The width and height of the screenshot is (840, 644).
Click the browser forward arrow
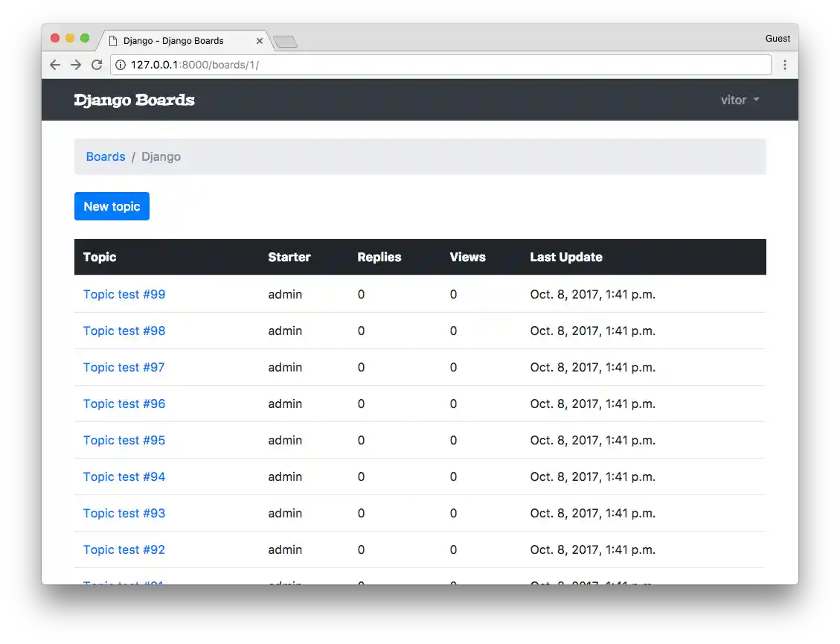[x=76, y=65]
